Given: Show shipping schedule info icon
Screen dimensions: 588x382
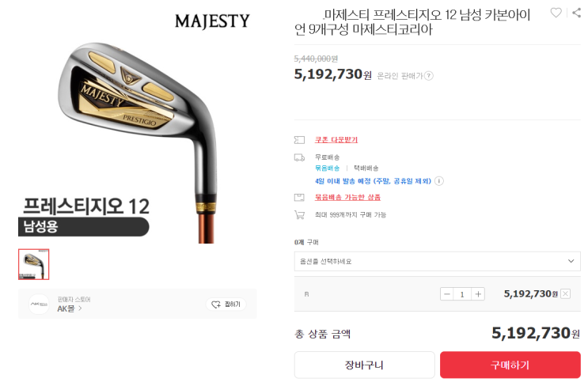Looking at the screenshot, I should pyautogui.click(x=439, y=181).
